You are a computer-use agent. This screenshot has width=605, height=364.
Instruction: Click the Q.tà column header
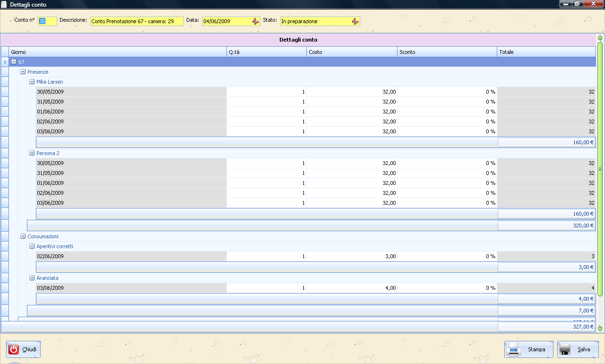[267, 52]
